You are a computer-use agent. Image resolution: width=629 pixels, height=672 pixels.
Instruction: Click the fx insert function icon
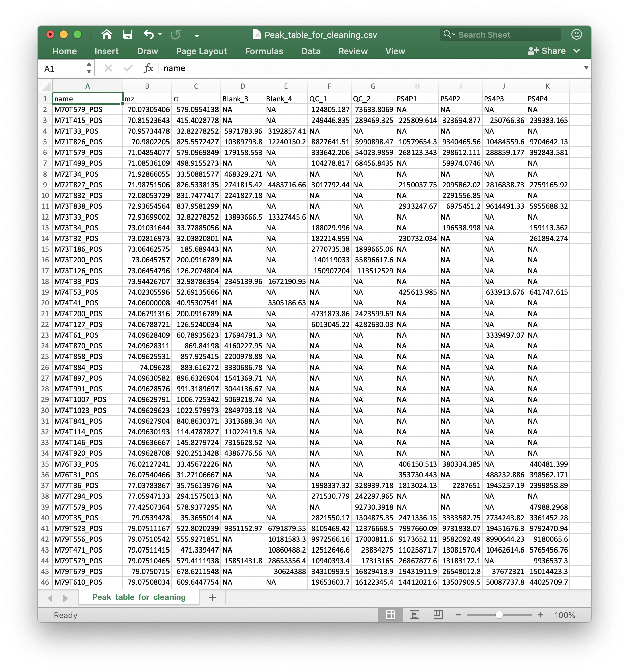coord(148,68)
